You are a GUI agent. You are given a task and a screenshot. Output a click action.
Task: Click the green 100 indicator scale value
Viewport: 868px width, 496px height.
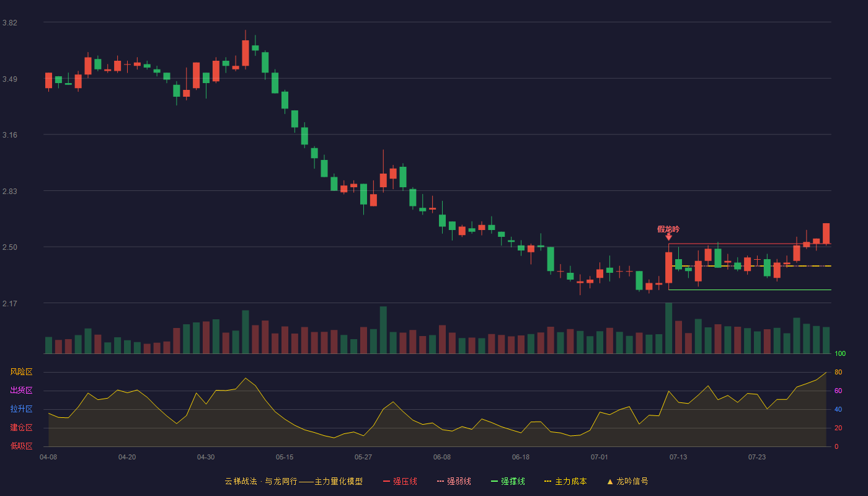[x=840, y=354]
